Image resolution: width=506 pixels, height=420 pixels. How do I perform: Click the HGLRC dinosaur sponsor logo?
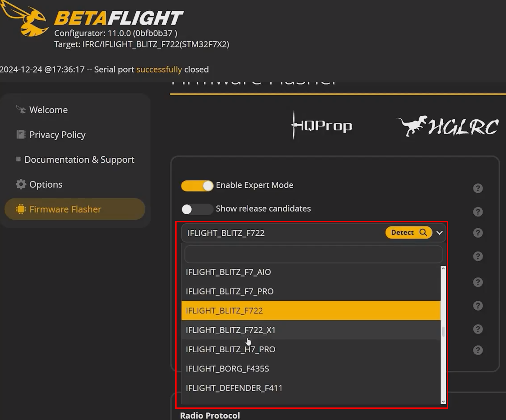coord(447,126)
